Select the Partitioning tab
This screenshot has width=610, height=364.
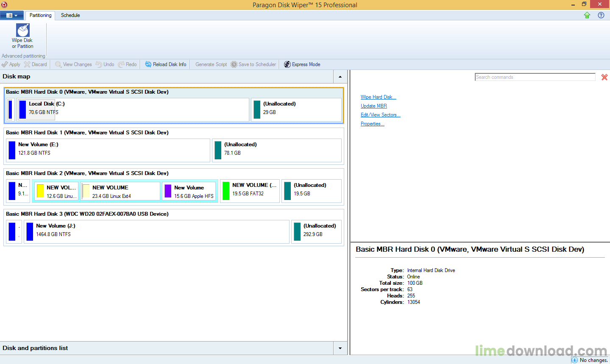(x=40, y=15)
